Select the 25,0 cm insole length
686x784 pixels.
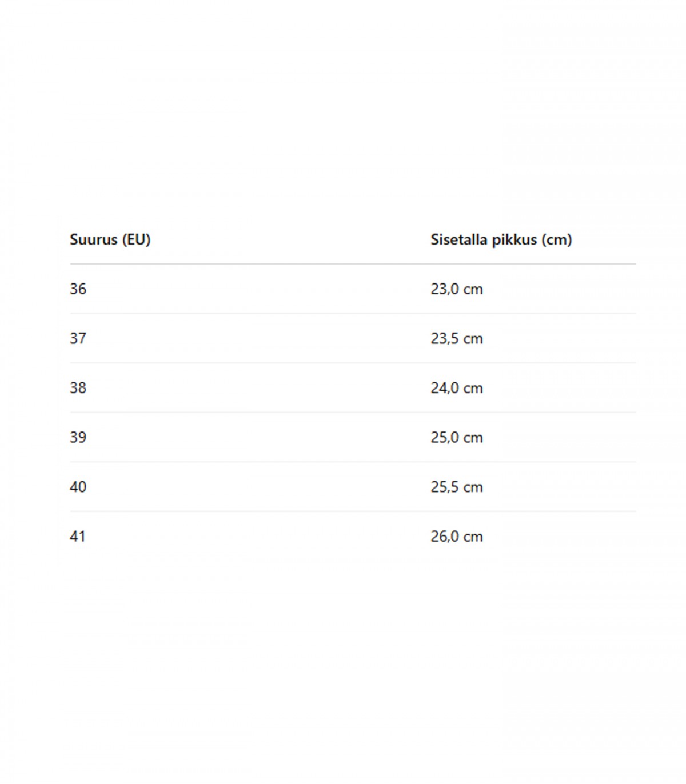(x=457, y=438)
